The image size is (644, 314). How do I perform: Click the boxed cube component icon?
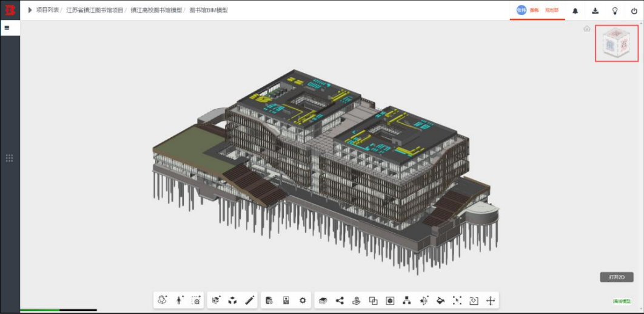point(390,301)
